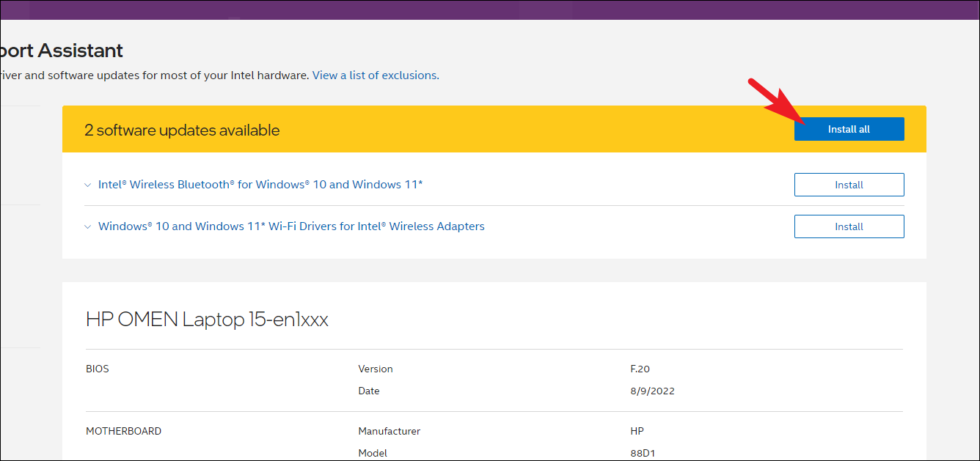Select the BIOS Date field label
The height and width of the screenshot is (461, 980).
[369, 391]
